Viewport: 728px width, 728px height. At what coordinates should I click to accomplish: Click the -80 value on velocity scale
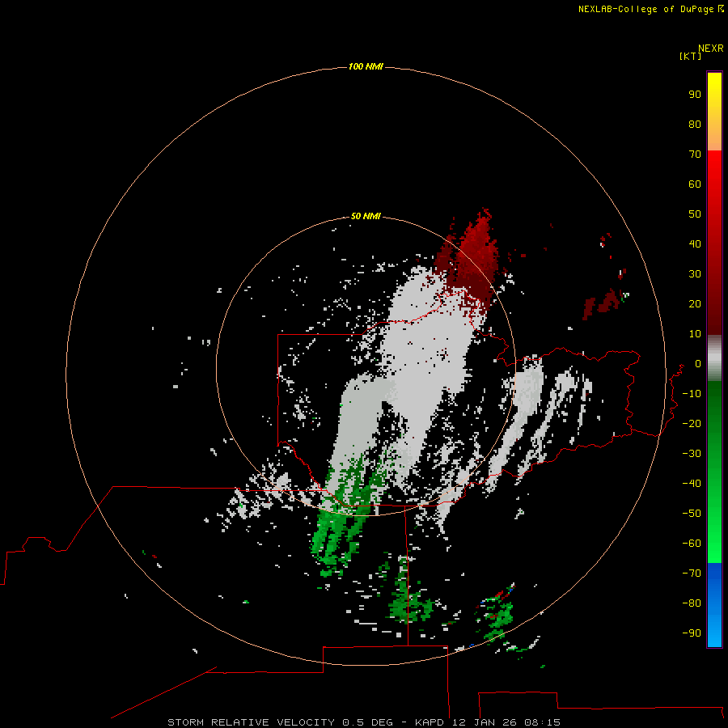692,603
